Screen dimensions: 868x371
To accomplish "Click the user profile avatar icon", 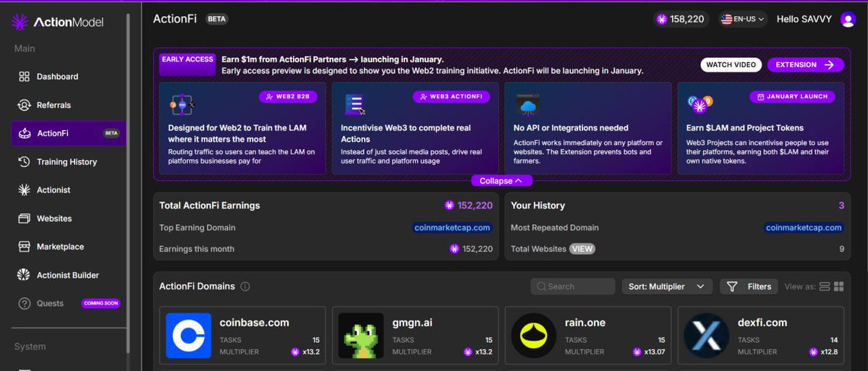I will (848, 20).
